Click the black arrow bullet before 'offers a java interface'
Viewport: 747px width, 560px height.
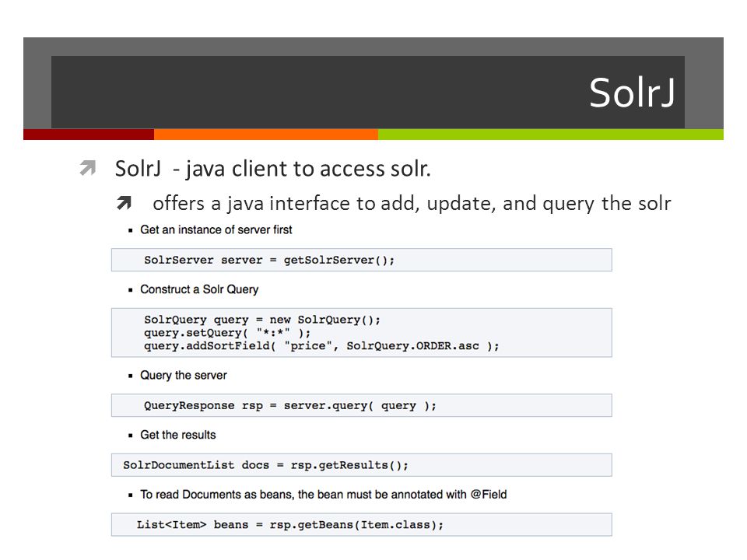point(124,203)
